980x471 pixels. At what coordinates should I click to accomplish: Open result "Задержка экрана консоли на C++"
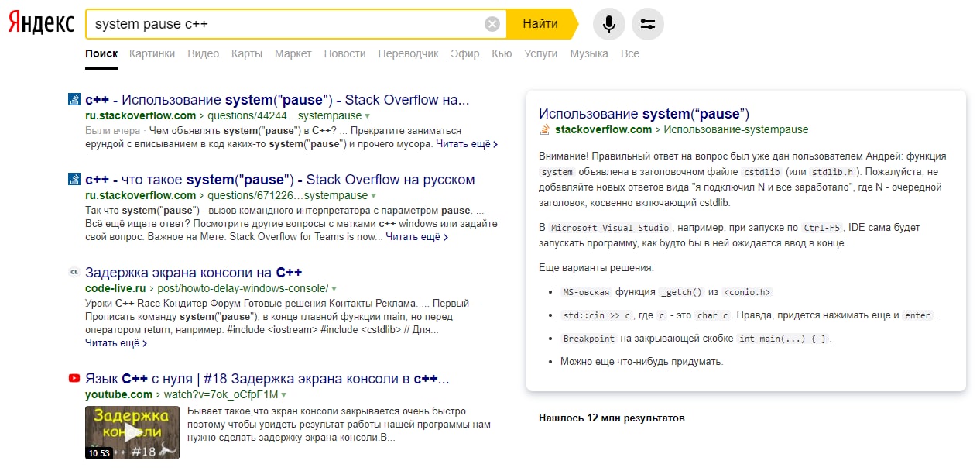coord(194,273)
